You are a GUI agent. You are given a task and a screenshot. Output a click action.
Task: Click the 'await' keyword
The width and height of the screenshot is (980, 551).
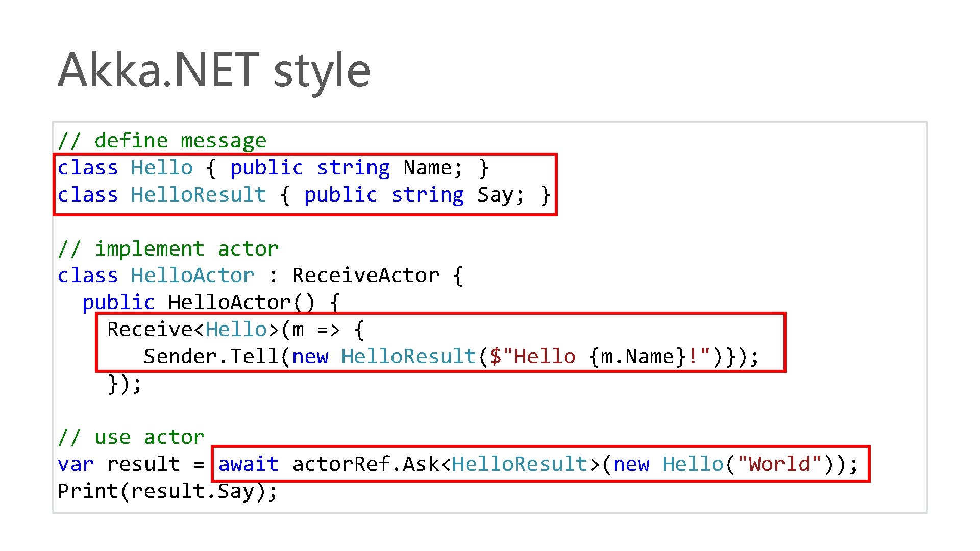(248, 464)
